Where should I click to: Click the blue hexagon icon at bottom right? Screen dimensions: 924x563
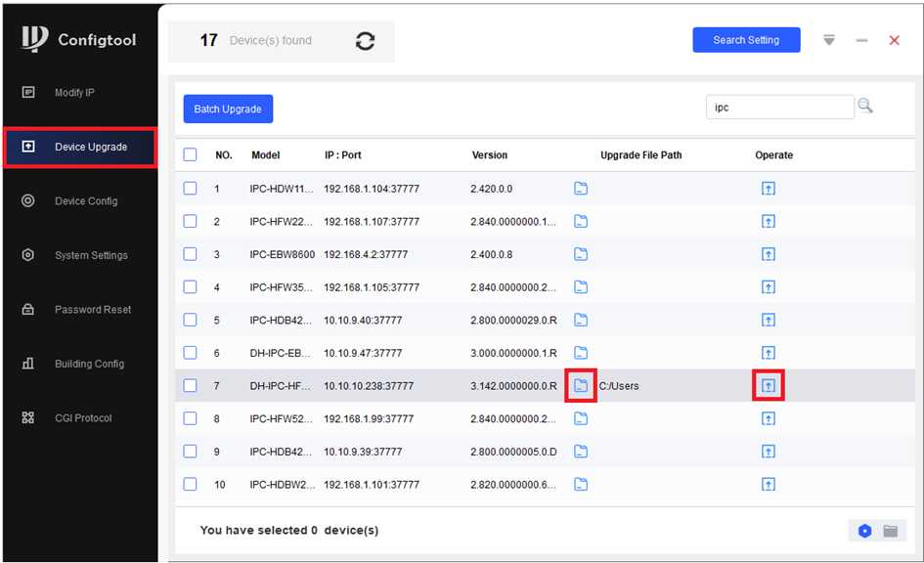click(x=864, y=531)
